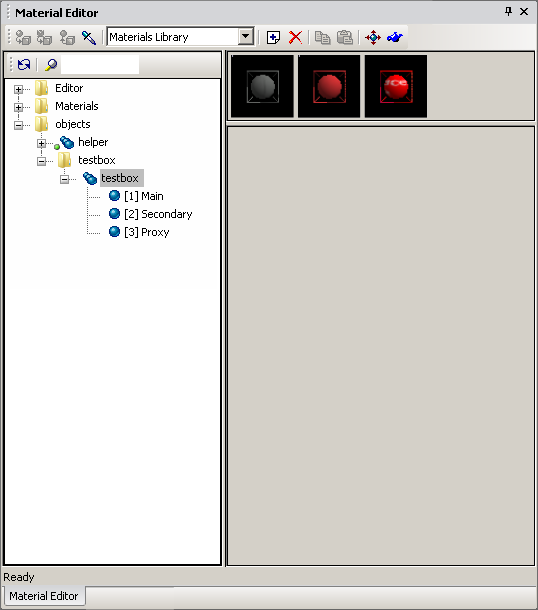Click the blue teapot preview icon
Image resolution: width=538 pixels, height=610 pixels.
[x=395, y=37]
